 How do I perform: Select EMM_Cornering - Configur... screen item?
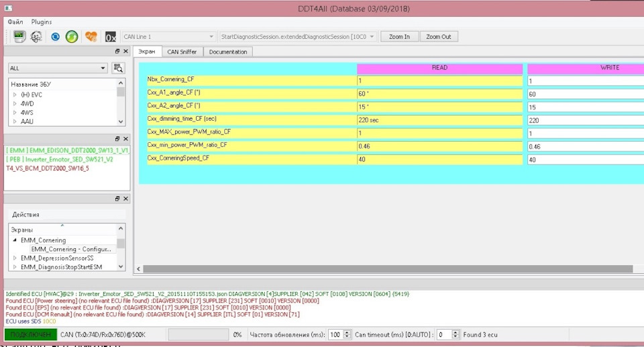[x=71, y=249]
